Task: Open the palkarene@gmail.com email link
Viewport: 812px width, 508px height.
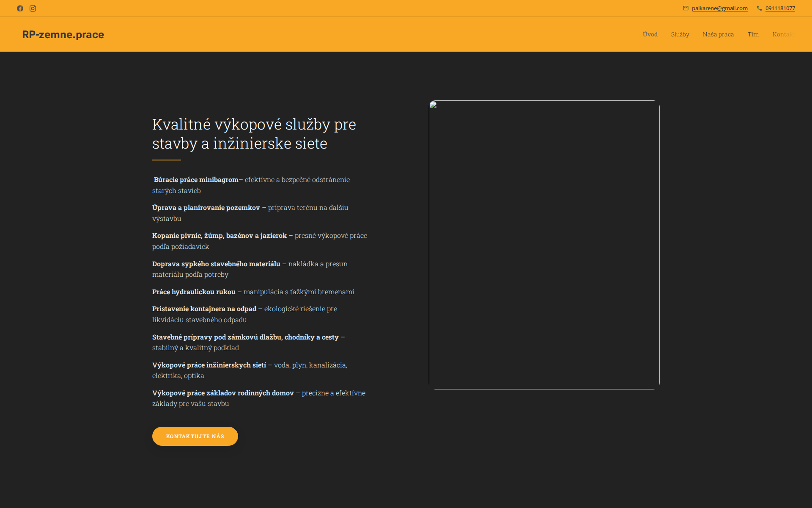Action: [719, 8]
